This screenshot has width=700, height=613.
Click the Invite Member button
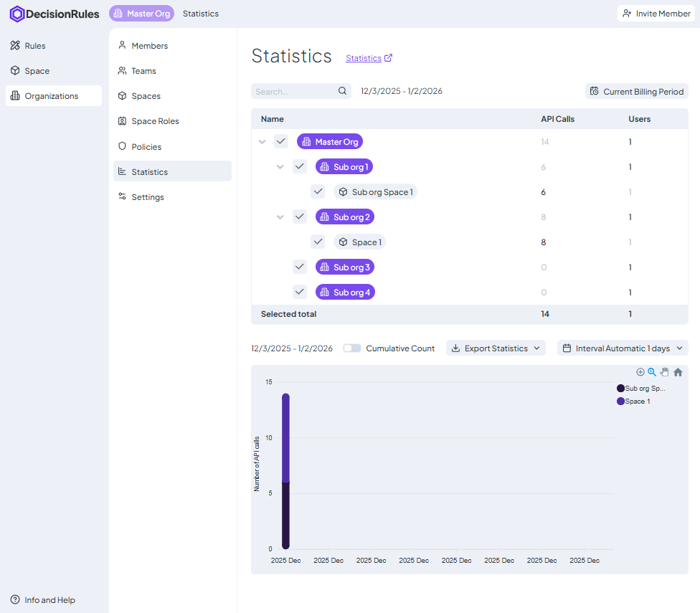[x=656, y=14]
